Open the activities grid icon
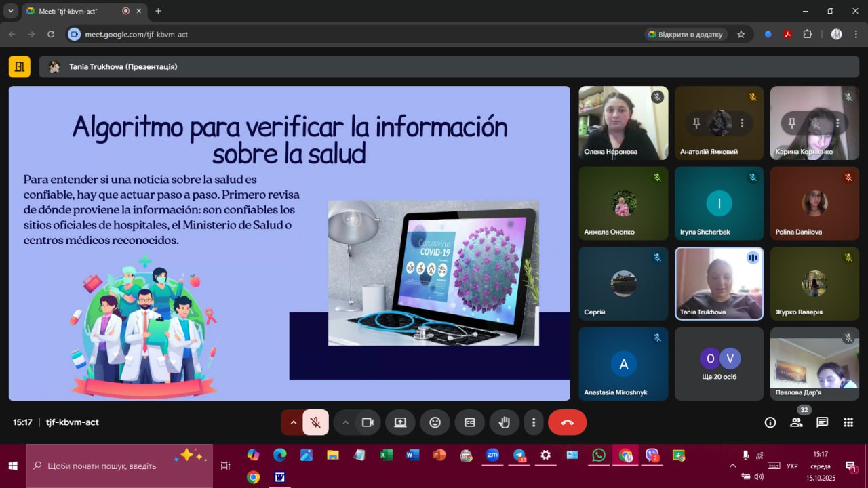 [848, 422]
